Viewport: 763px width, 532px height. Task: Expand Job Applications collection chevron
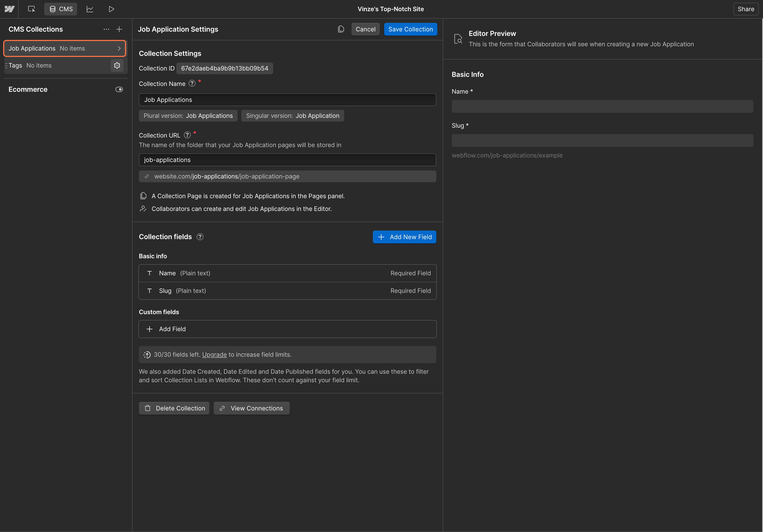click(119, 48)
